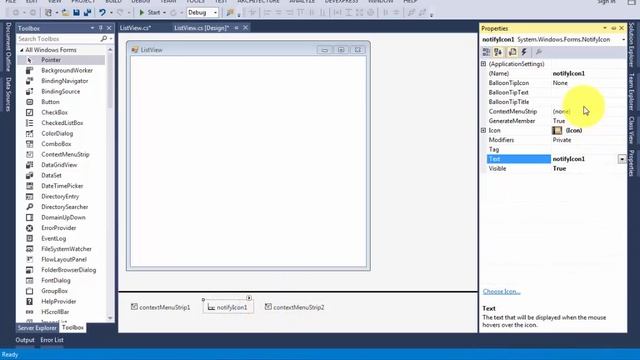Open the Data Sources side tab
Viewport: 640px width, 360px height.
pyautogui.click(x=8, y=94)
